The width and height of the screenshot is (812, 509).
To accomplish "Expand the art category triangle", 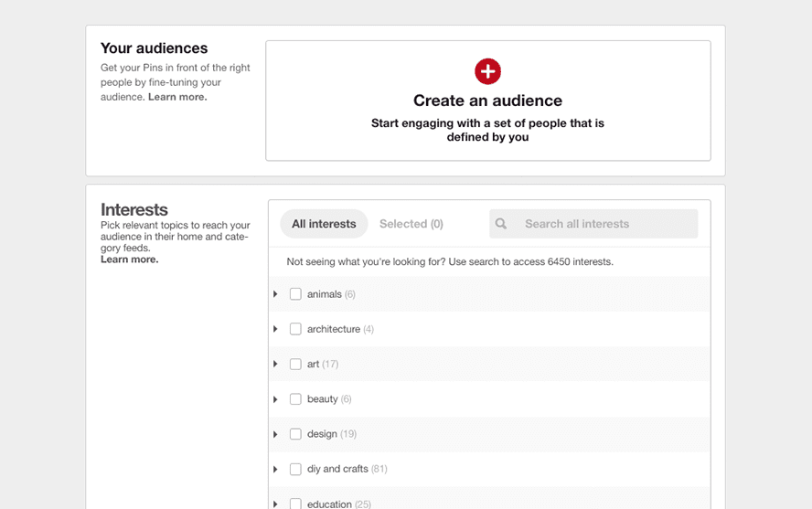I will click(275, 365).
